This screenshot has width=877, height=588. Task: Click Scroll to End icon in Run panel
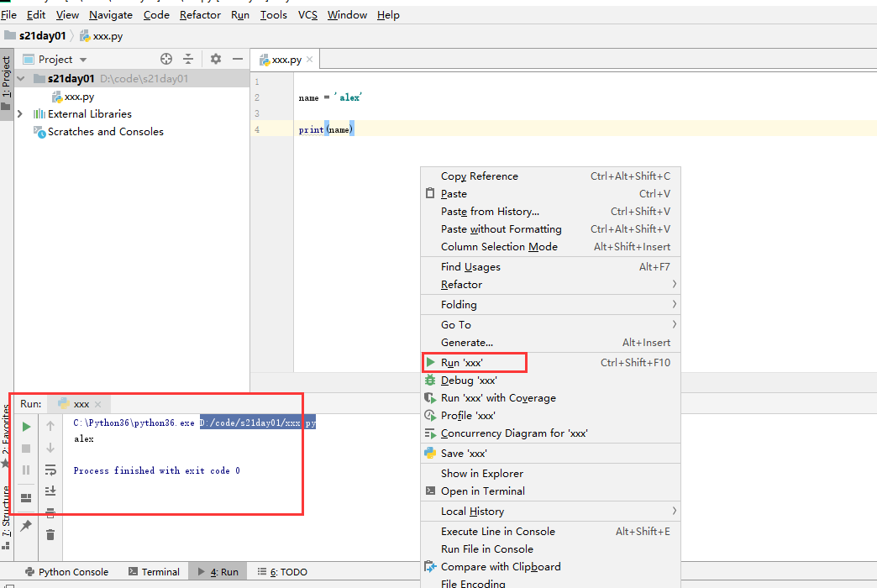click(50, 491)
